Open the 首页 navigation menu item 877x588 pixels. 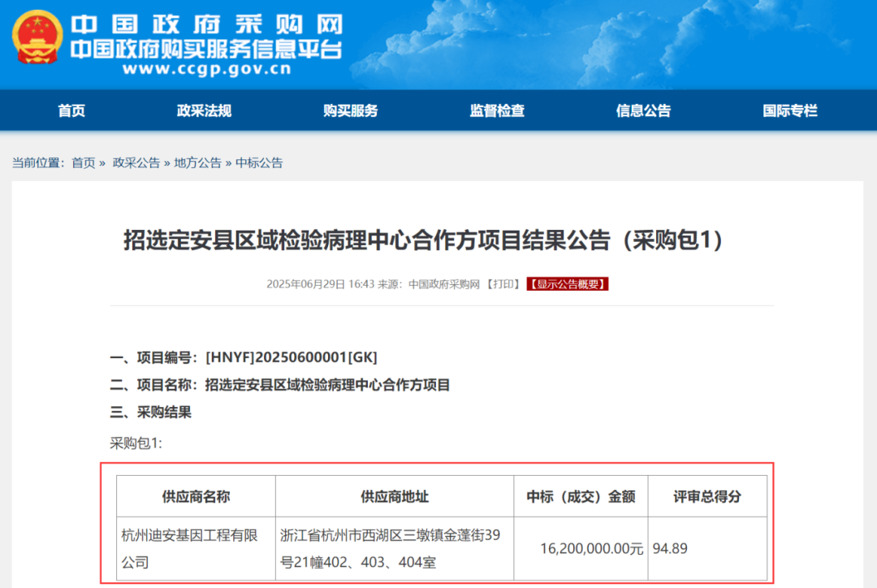click(x=71, y=111)
